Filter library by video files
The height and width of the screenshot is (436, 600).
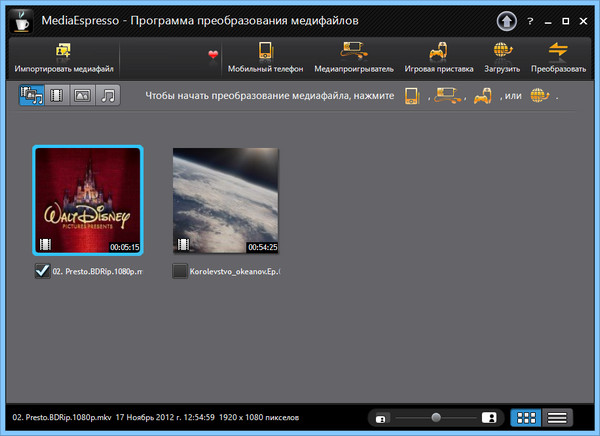tap(57, 95)
